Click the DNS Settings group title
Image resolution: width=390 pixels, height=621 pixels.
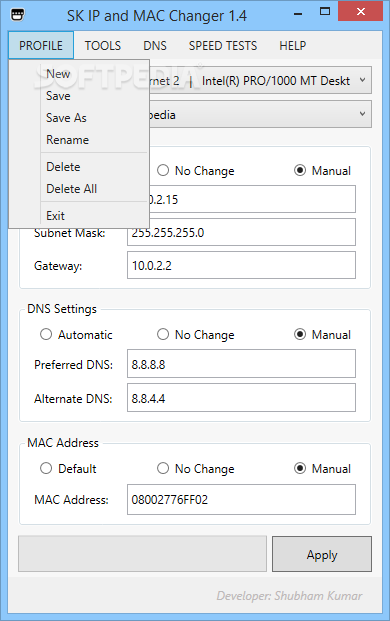click(x=62, y=309)
